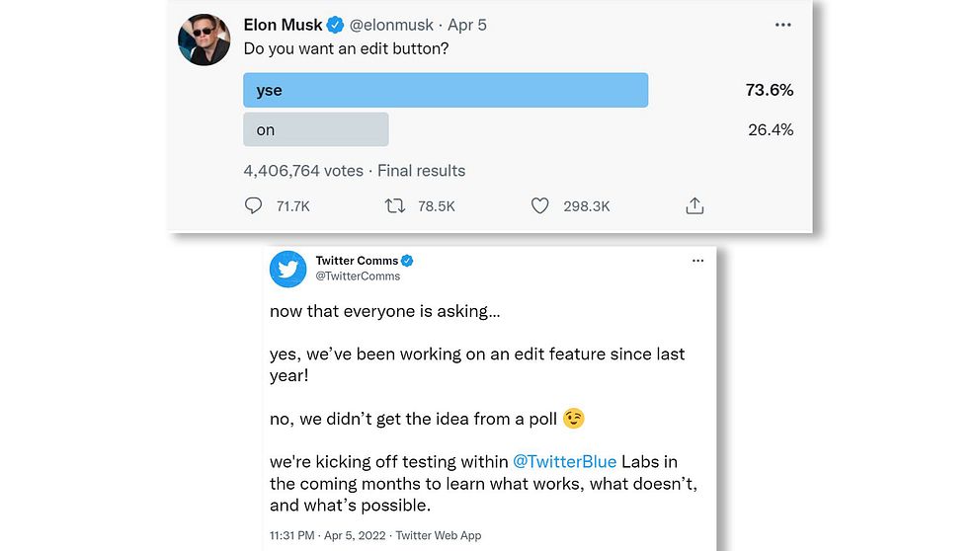Click the Twitter Comms display name
Viewport: 980px width, 551px height.
coord(357,261)
